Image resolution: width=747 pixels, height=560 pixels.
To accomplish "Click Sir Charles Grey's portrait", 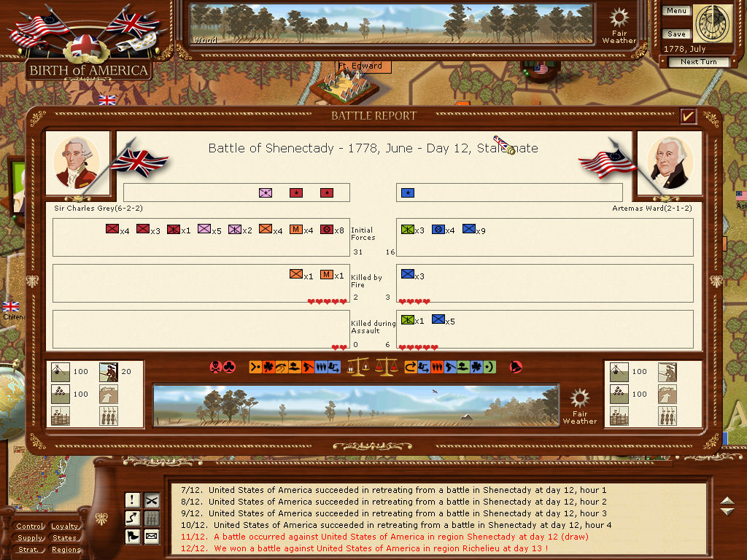I will 77,164.
